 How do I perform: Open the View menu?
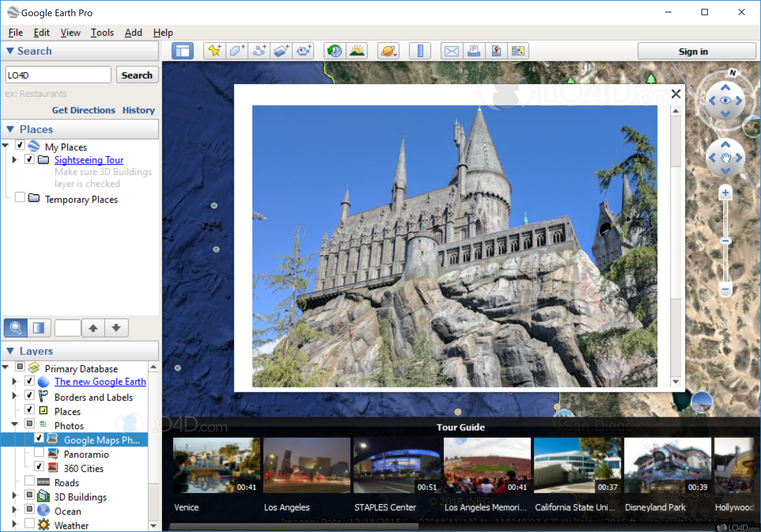70,33
